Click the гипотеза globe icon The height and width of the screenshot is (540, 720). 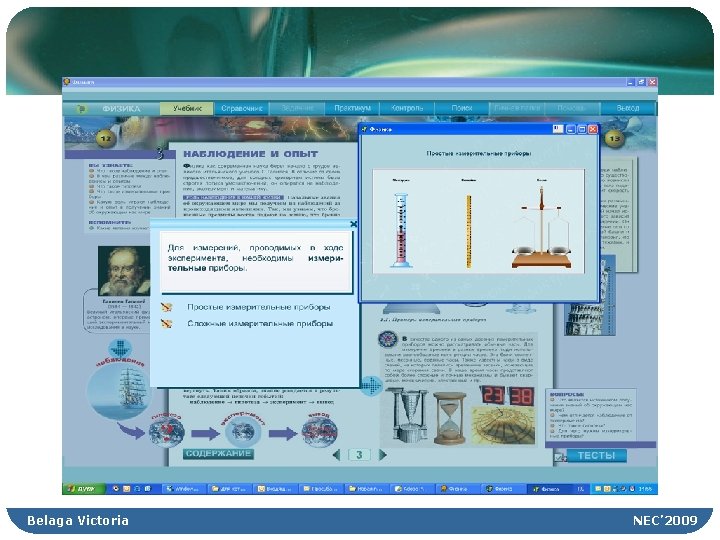pos(167,433)
